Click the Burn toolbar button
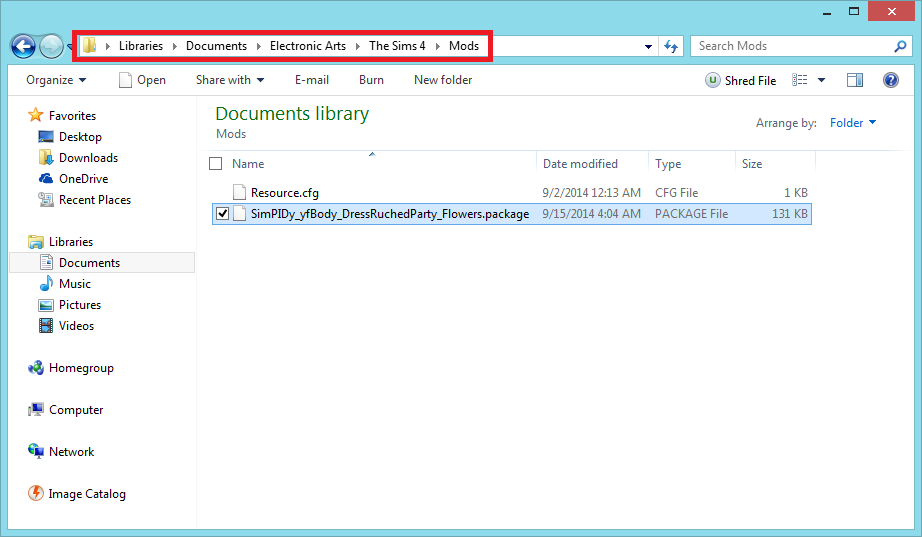The image size is (922, 537). tap(371, 80)
